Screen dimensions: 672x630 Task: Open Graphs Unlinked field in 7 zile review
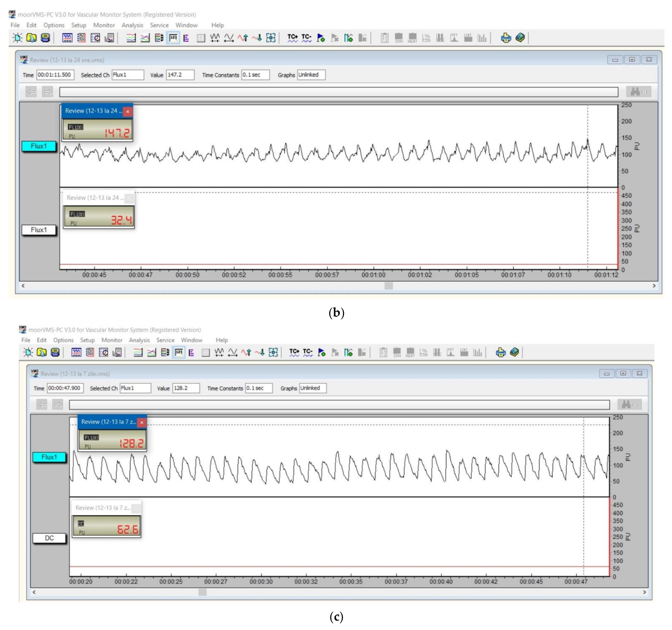click(x=313, y=388)
